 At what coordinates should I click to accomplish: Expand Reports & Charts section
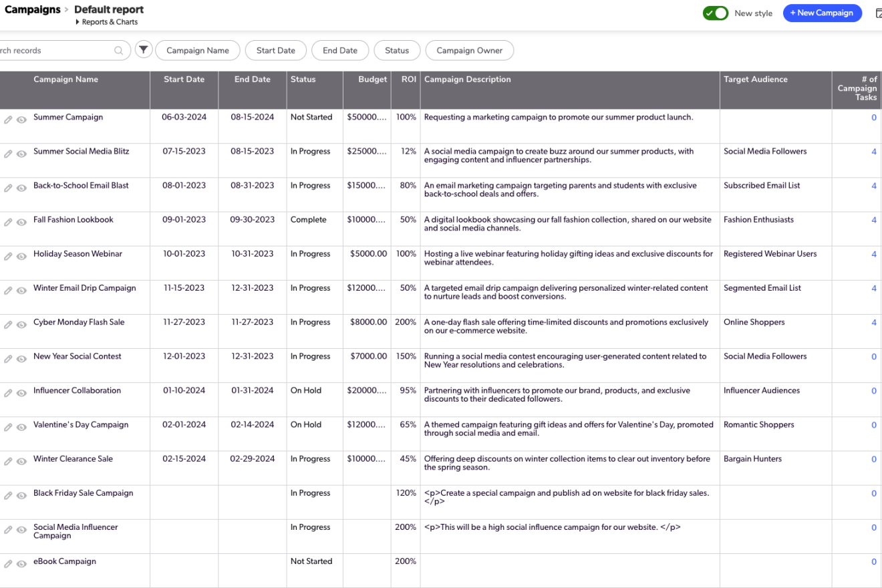107,22
